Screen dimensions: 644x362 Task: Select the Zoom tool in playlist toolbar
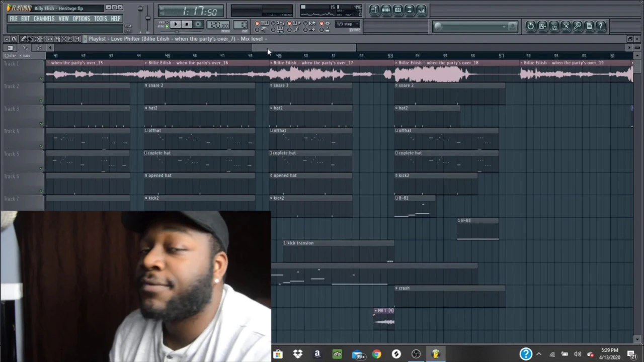[70, 39]
